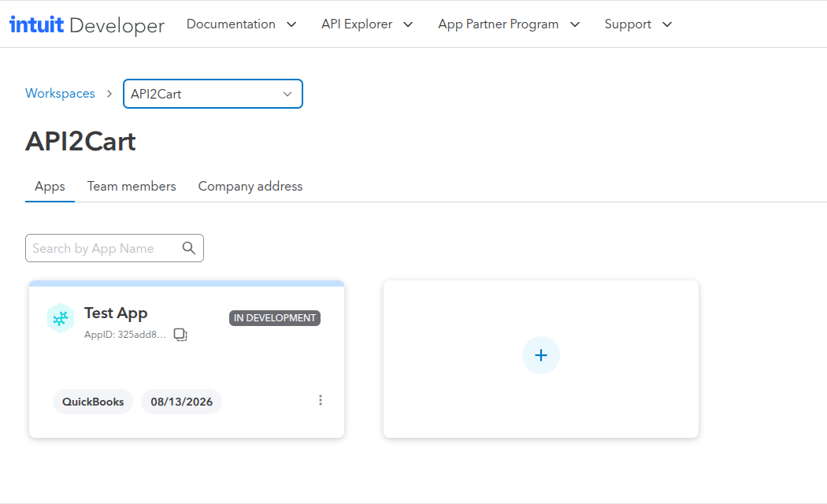Viewport: 827px width, 504px height.
Task: Select the Apps tab
Action: pos(50,186)
